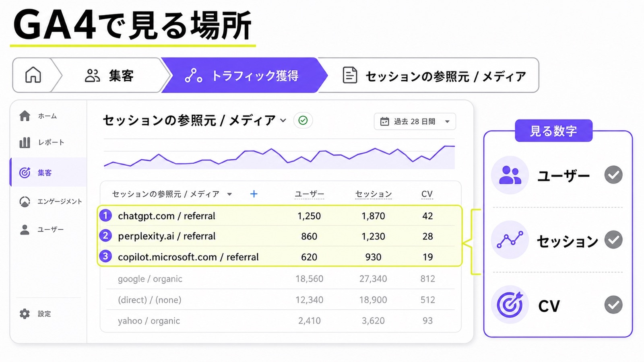This screenshot has height=362, width=644.
Task: Select the perplexity.ai / referral row
Action: (279, 236)
